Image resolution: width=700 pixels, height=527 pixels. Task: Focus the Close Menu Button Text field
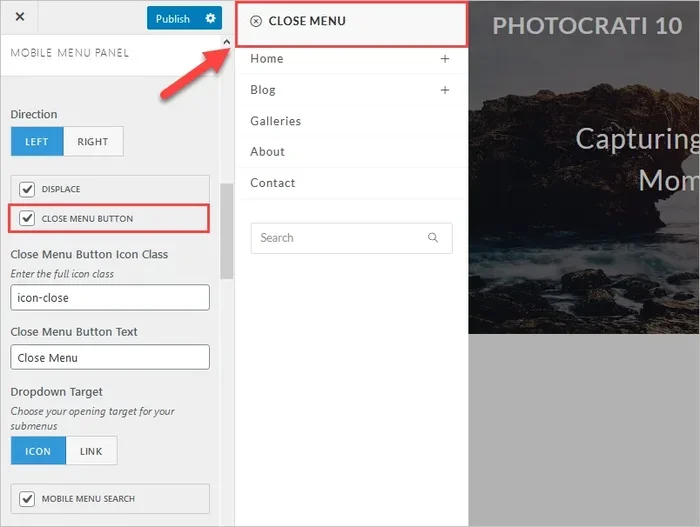coord(110,357)
